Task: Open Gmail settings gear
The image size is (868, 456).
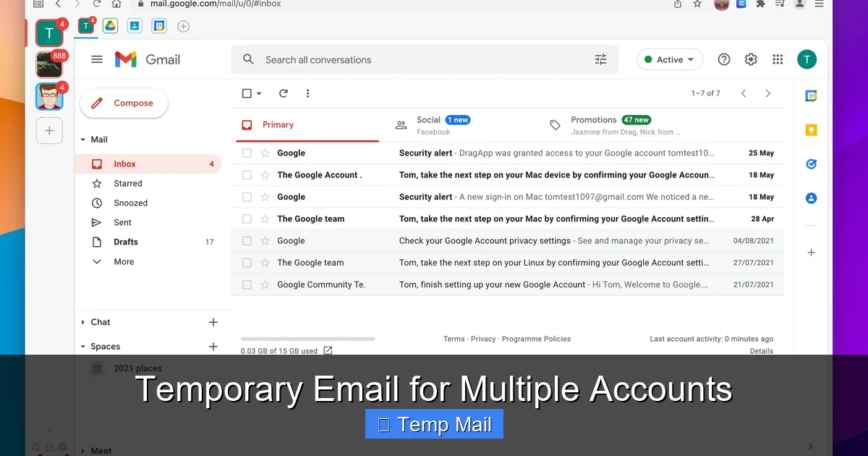Action: (x=751, y=59)
